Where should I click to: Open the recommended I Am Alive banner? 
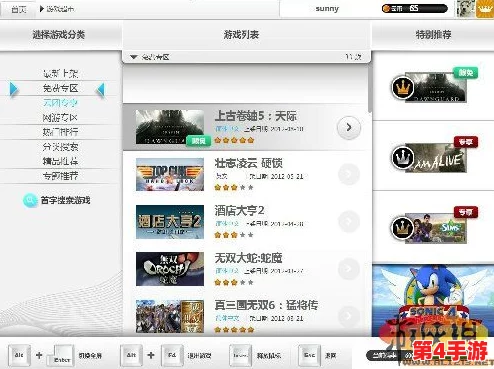[435, 158]
